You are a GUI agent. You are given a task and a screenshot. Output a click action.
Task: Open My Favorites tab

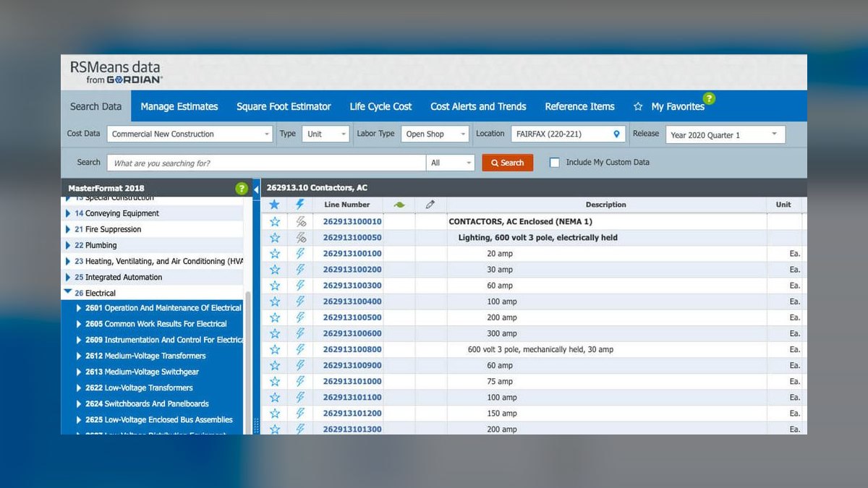pos(669,106)
